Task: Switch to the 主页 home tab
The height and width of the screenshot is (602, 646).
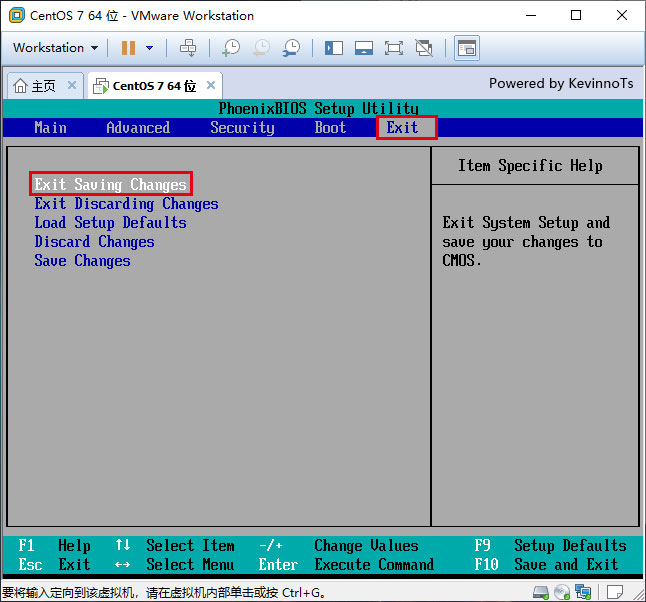Action: tap(45, 86)
